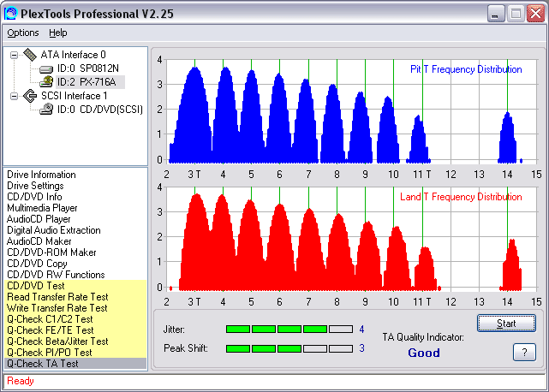
Task: Click the Peak Shift value 3
Action: click(x=361, y=348)
